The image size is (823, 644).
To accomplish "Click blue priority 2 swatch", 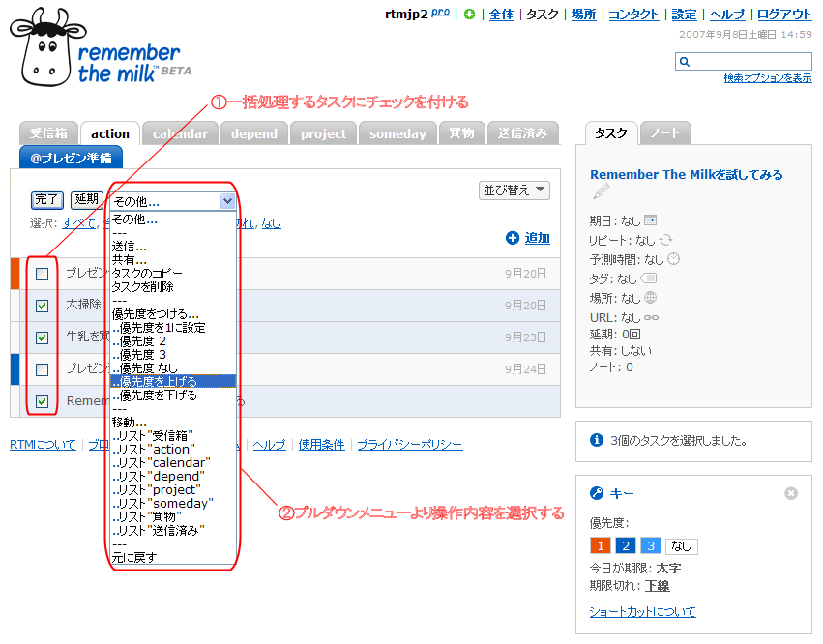I will click(x=626, y=545).
